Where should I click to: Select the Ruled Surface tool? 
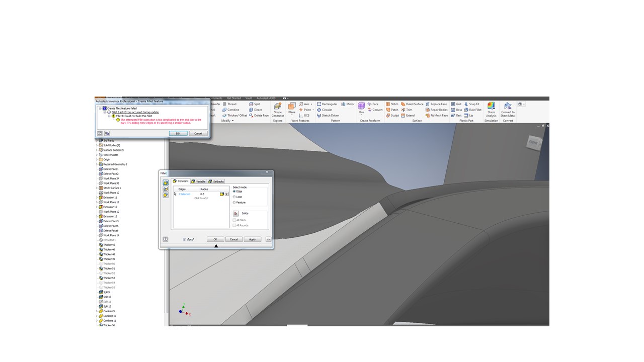pyautogui.click(x=414, y=104)
